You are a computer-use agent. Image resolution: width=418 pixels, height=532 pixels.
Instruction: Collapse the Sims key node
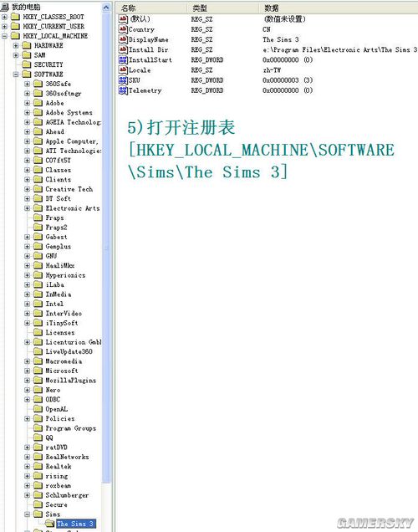click(x=28, y=514)
